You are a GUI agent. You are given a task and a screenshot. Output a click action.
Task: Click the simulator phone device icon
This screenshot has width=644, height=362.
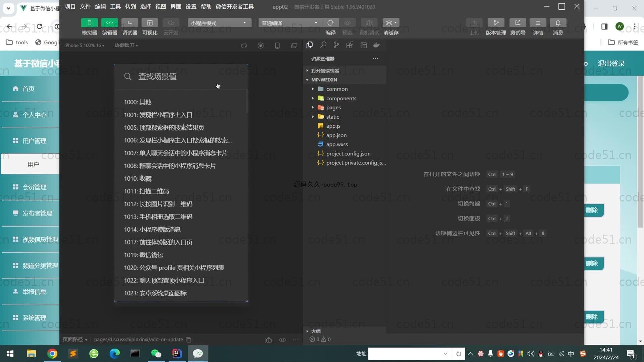click(277, 46)
